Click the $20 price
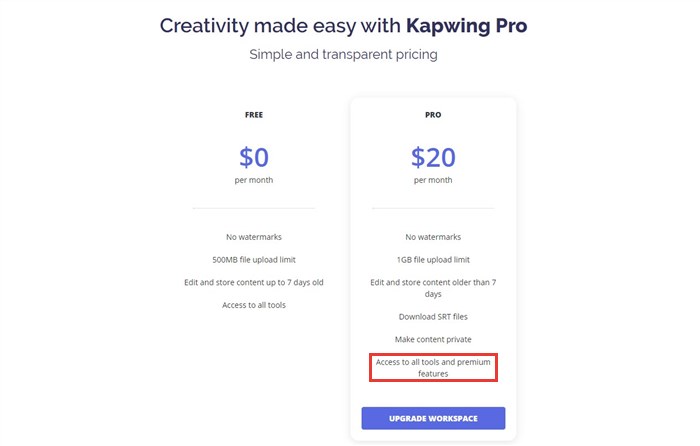 433,157
